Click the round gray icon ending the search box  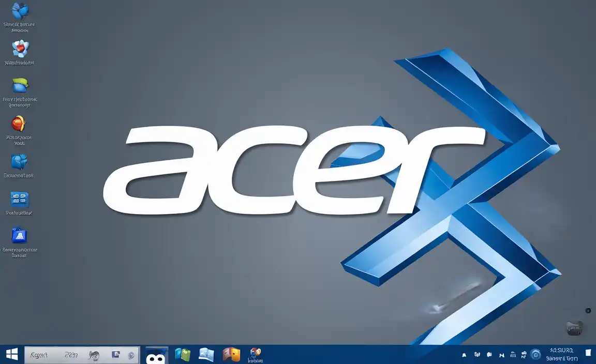pos(131,355)
